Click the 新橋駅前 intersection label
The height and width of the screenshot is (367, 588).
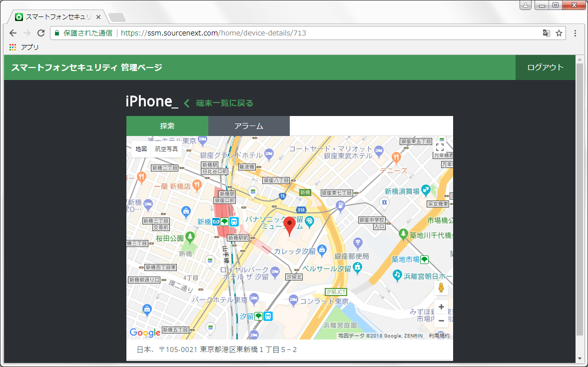click(238, 238)
